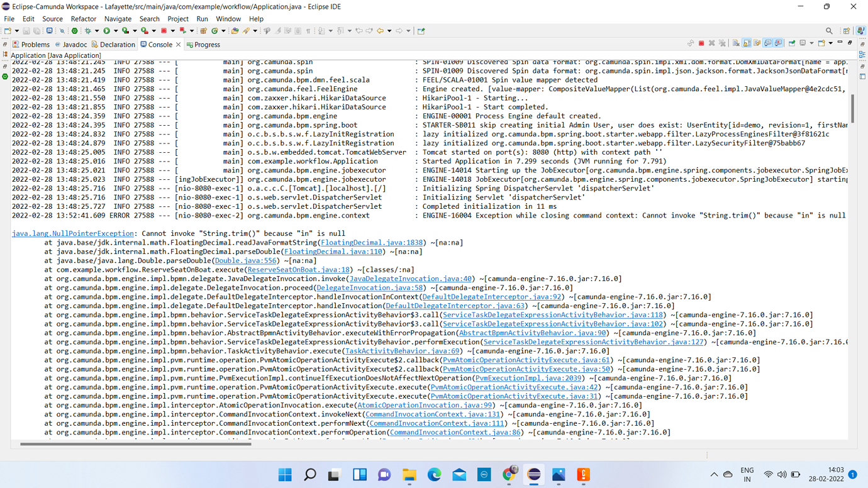Click the Open Perspective icon
Screen dimensions: 868x488
coord(847,31)
